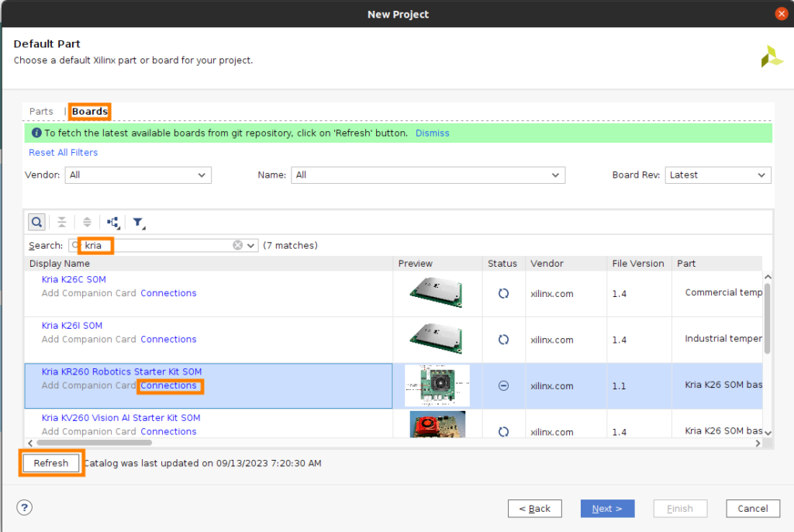Click the info icon in the green banner

(x=36, y=133)
